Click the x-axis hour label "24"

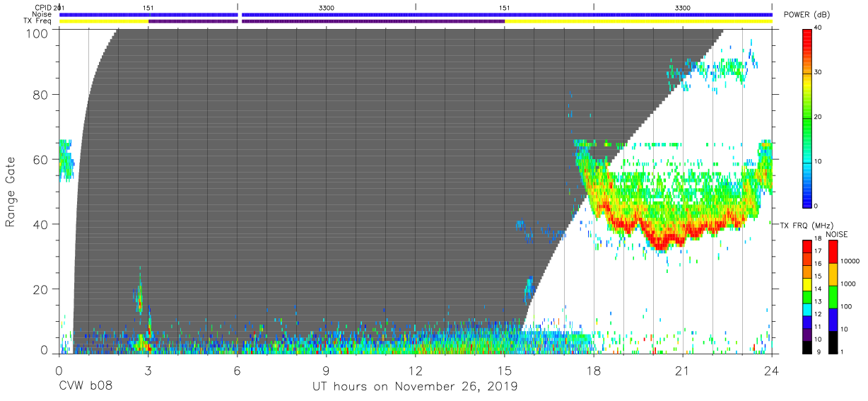pyautogui.click(x=772, y=369)
